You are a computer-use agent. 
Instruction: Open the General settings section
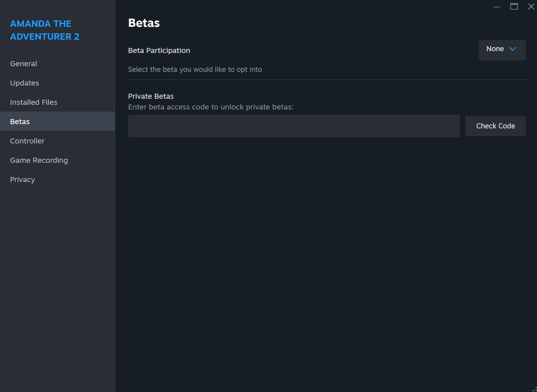coord(57,64)
